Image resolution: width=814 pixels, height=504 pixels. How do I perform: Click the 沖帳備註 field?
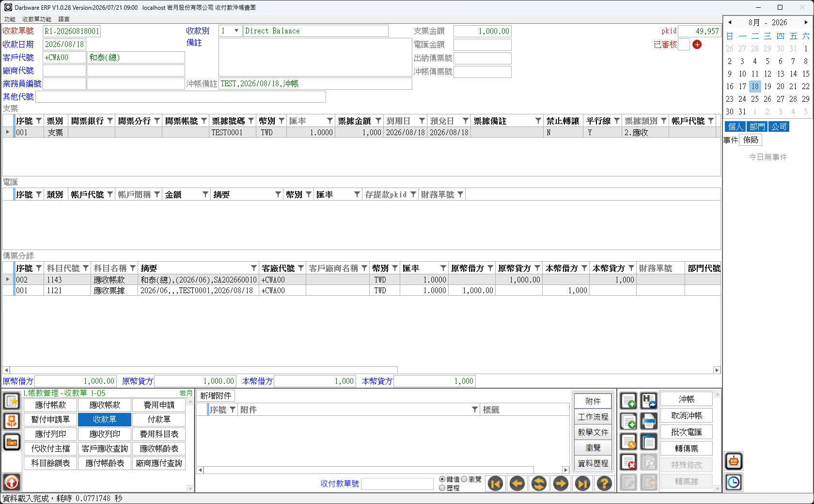tap(315, 83)
